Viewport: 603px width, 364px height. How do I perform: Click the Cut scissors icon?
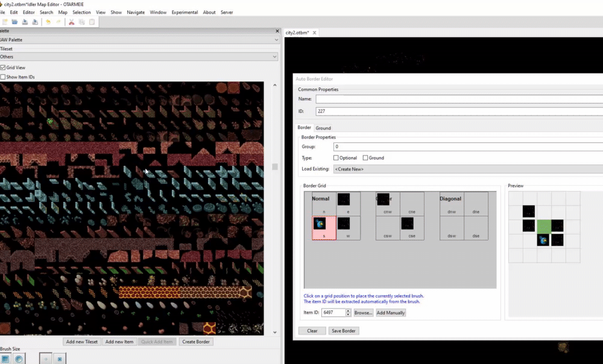click(72, 22)
